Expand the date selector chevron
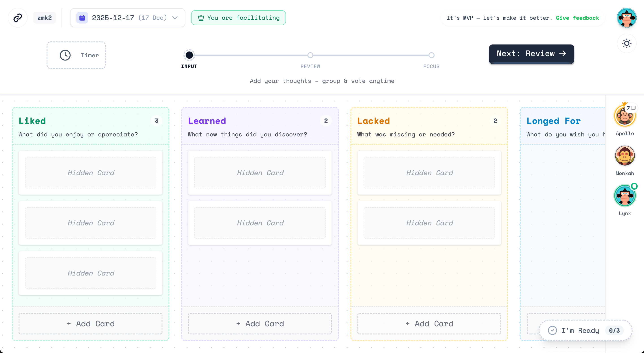This screenshot has height=353, width=644. [175, 18]
